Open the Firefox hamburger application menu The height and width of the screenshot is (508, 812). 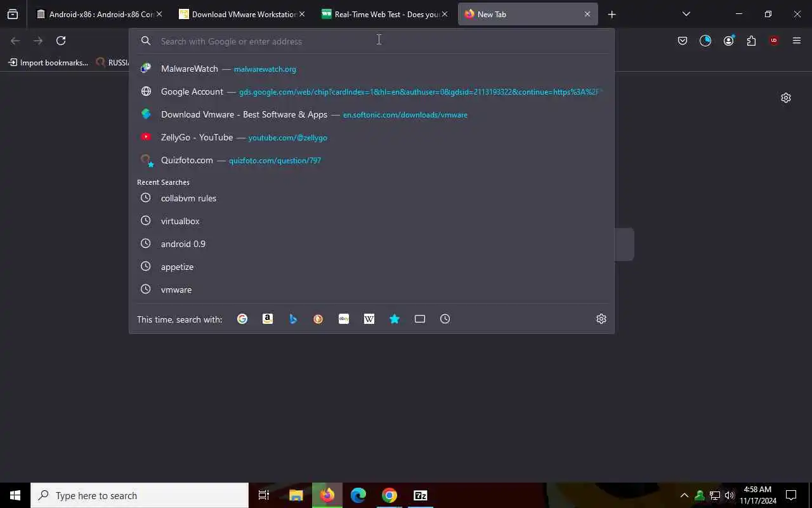click(x=797, y=41)
